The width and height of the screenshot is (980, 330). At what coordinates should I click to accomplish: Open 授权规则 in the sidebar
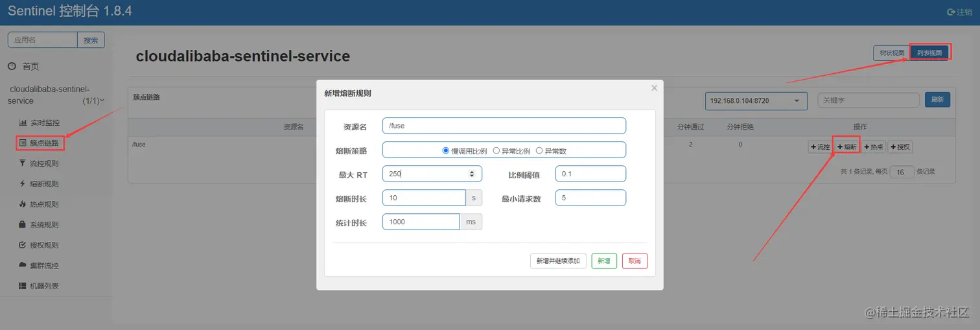click(45, 245)
